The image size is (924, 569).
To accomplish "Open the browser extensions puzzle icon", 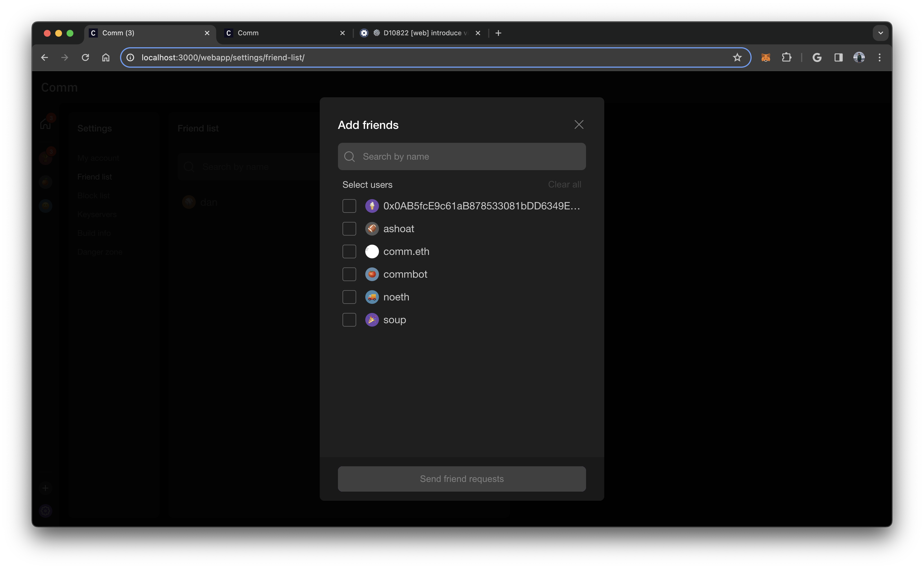I will 786,57.
